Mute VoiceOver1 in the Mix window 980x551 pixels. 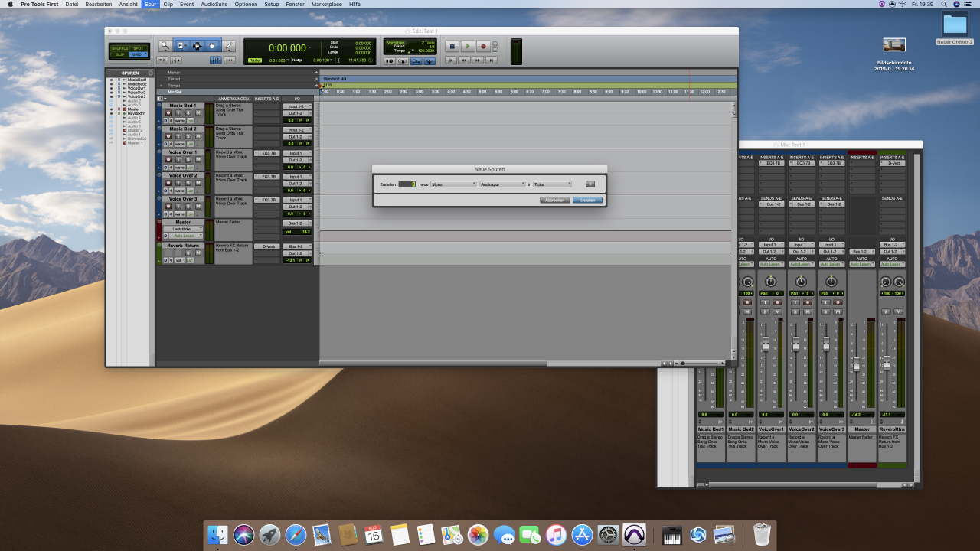pyautogui.click(x=776, y=311)
